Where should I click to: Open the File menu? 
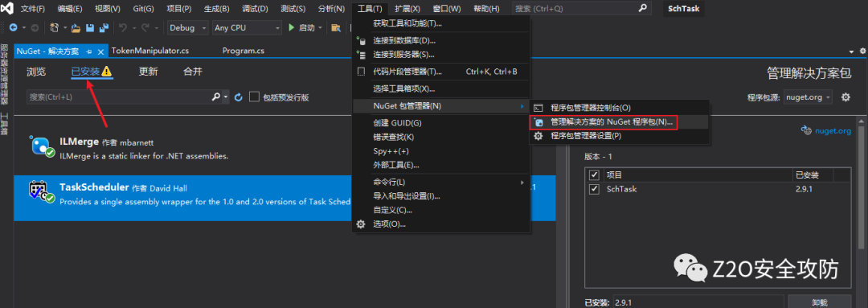click(x=33, y=9)
